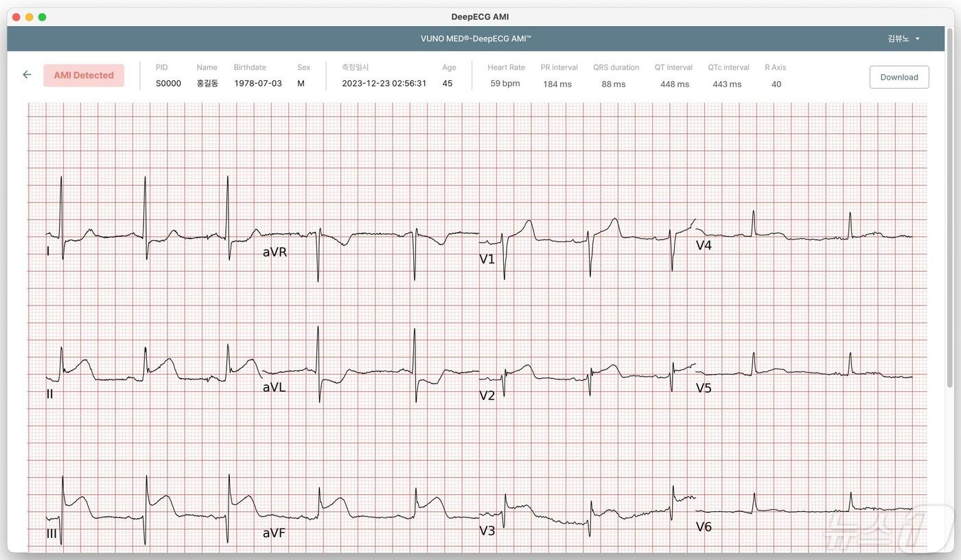Select the QRS duration value 88 ms
Viewport: 961px width, 560px height.
click(x=613, y=84)
